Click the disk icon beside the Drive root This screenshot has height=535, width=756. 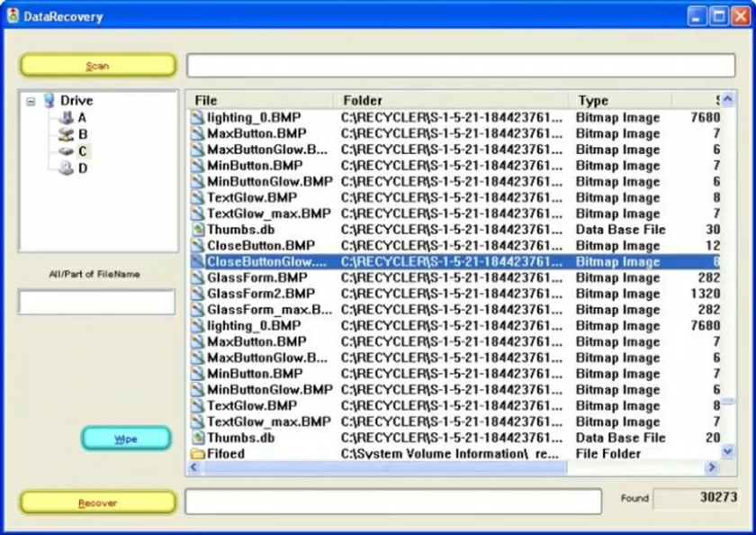pyautogui.click(x=48, y=100)
